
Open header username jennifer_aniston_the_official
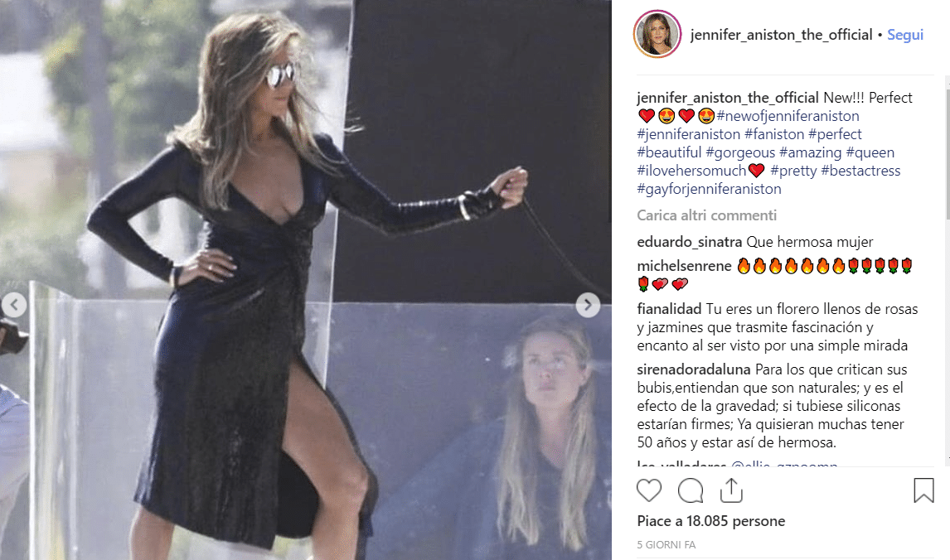tap(782, 35)
